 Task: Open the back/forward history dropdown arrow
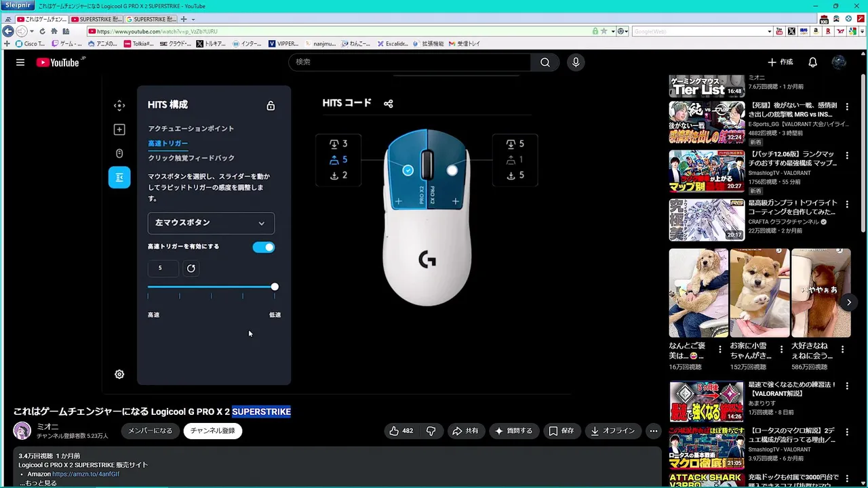coord(31,31)
